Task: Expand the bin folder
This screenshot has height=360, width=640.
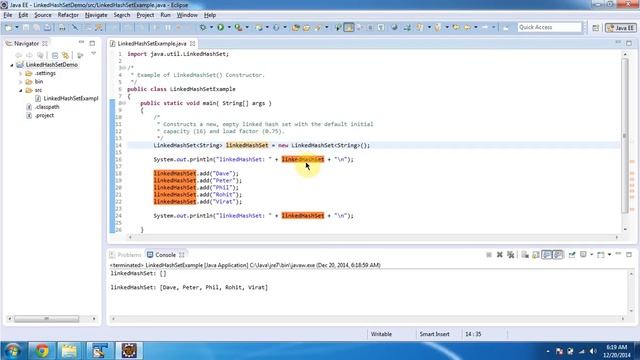Action: click(20, 82)
